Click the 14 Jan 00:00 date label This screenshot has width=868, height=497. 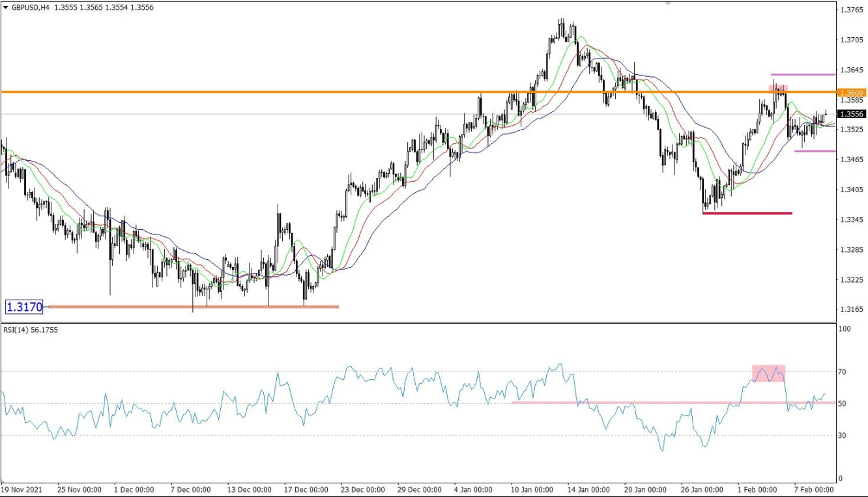tap(589, 489)
